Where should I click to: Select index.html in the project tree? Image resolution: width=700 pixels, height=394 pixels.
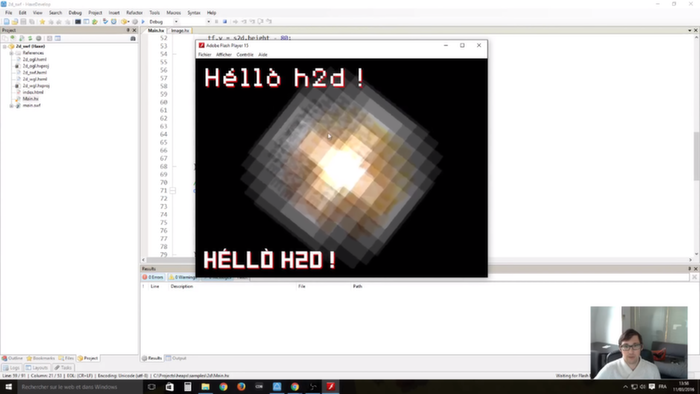click(33, 92)
